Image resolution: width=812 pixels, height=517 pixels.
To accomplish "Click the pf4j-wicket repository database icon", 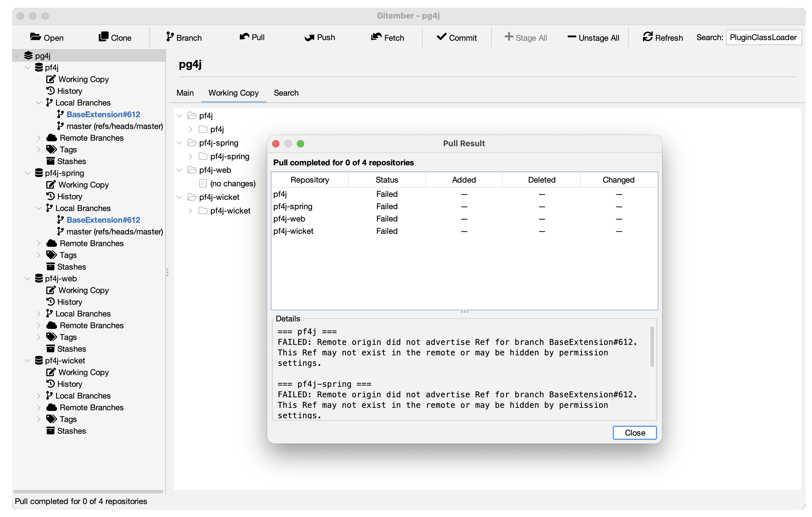I will pos(39,361).
